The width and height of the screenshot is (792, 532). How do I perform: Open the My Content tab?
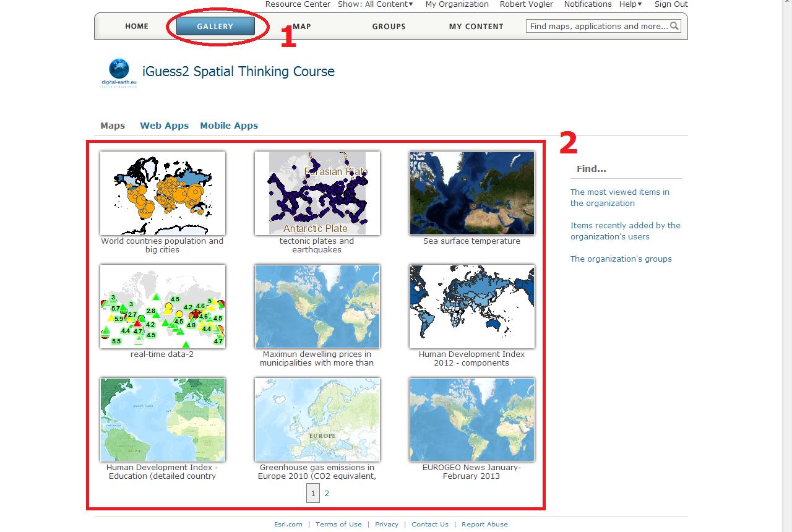(476, 26)
